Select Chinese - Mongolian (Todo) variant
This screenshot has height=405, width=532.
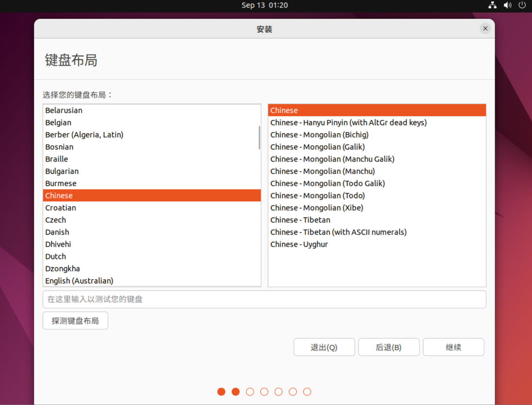377,196
